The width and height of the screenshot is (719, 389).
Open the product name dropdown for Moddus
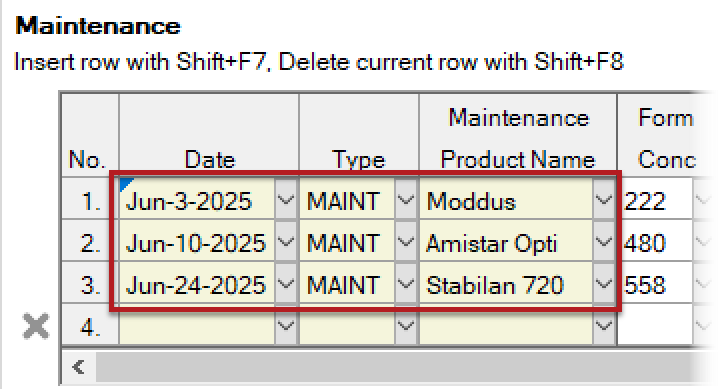click(x=604, y=200)
